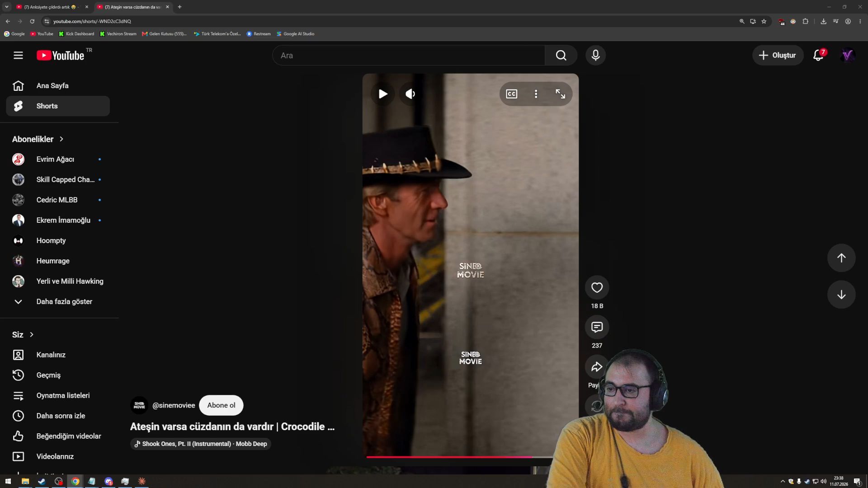The image size is (868, 488).
Task: Open notifications bell
Action: (x=818, y=55)
